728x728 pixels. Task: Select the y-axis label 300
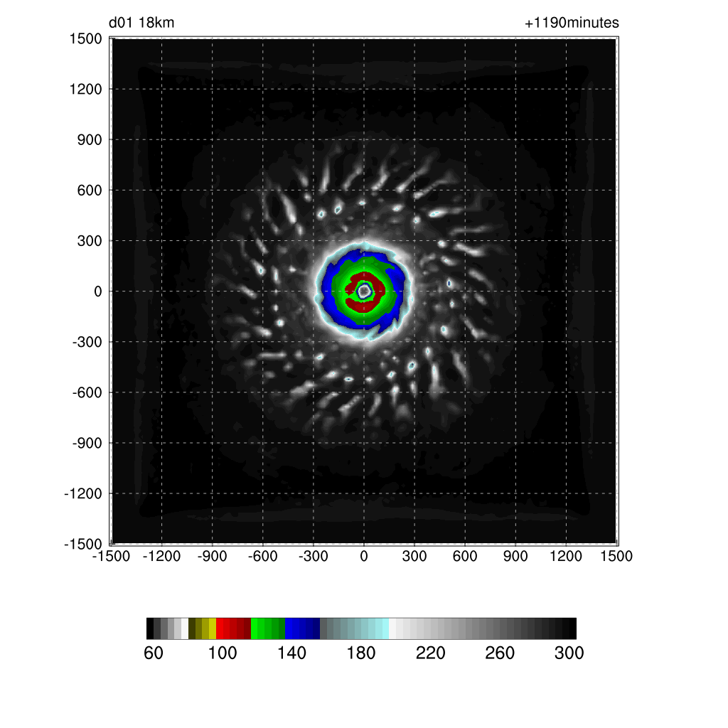[90, 240]
